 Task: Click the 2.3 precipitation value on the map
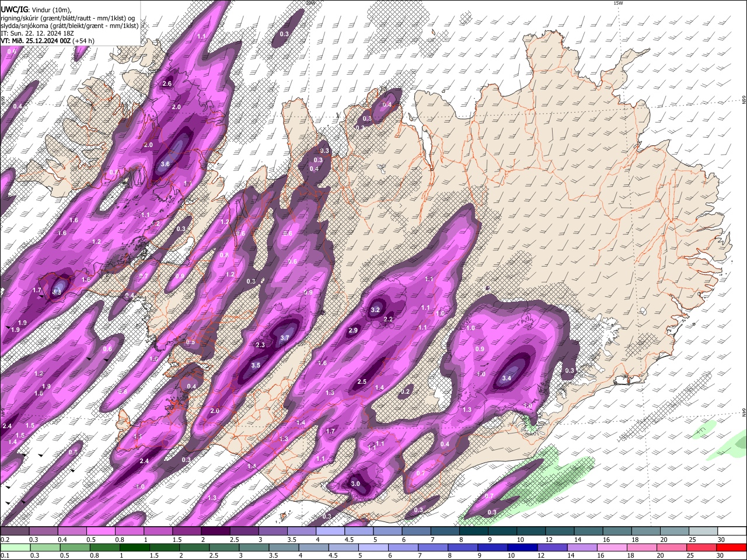[260, 345]
